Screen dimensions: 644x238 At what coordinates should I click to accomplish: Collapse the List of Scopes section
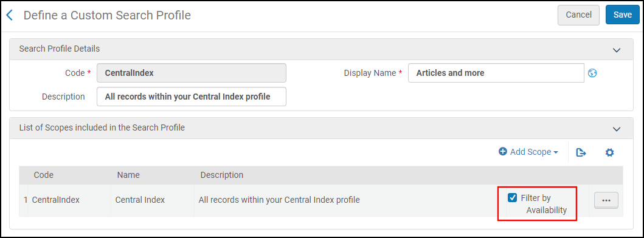point(616,129)
